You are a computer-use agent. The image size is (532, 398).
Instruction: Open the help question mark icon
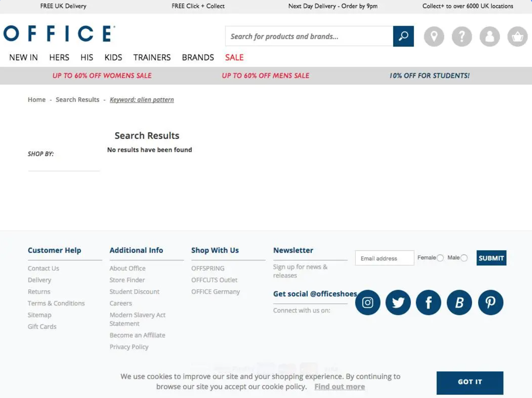tap(462, 36)
